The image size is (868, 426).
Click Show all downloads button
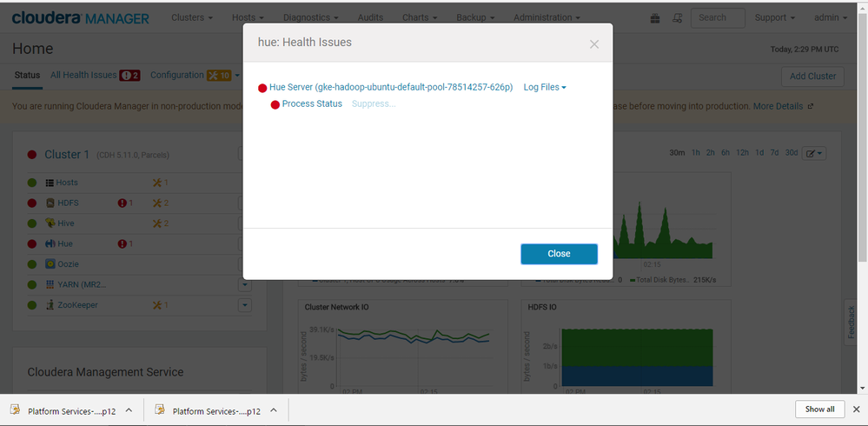pos(820,409)
